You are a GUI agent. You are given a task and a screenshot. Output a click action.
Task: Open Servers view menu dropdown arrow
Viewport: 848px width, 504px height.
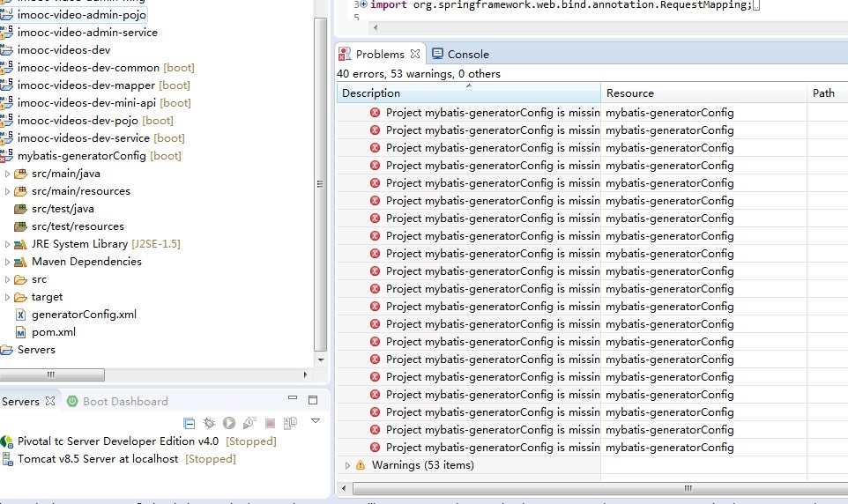pyautogui.click(x=316, y=420)
